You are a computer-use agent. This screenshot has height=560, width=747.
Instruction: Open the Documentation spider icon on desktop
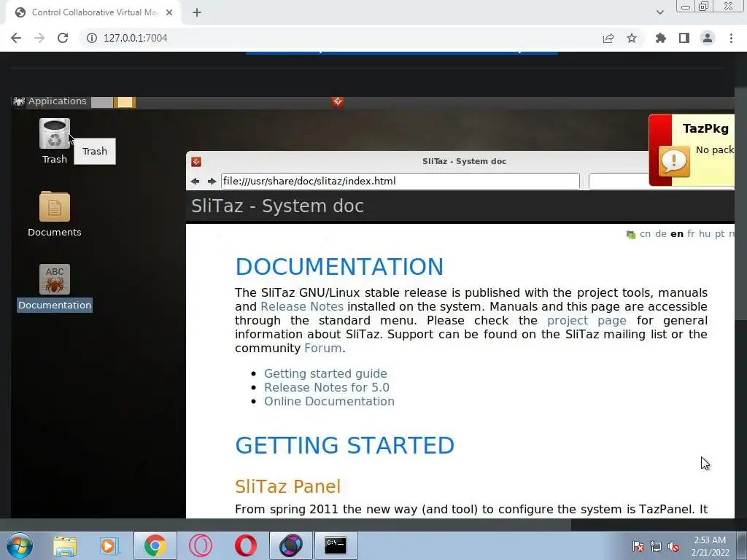pyautogui.click(x=54, y=279)
